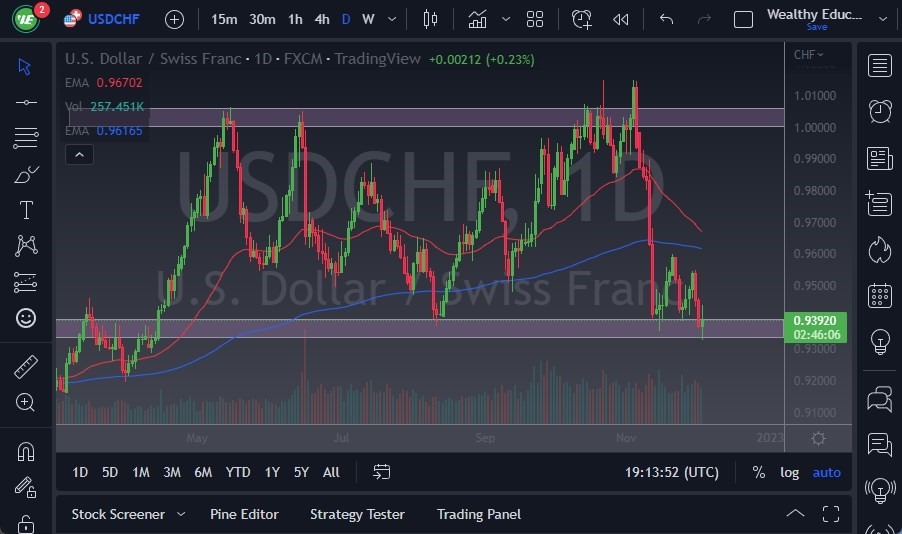Set date range to 1Y
Viewport: 902px width, 534px height.
[272, 472]
